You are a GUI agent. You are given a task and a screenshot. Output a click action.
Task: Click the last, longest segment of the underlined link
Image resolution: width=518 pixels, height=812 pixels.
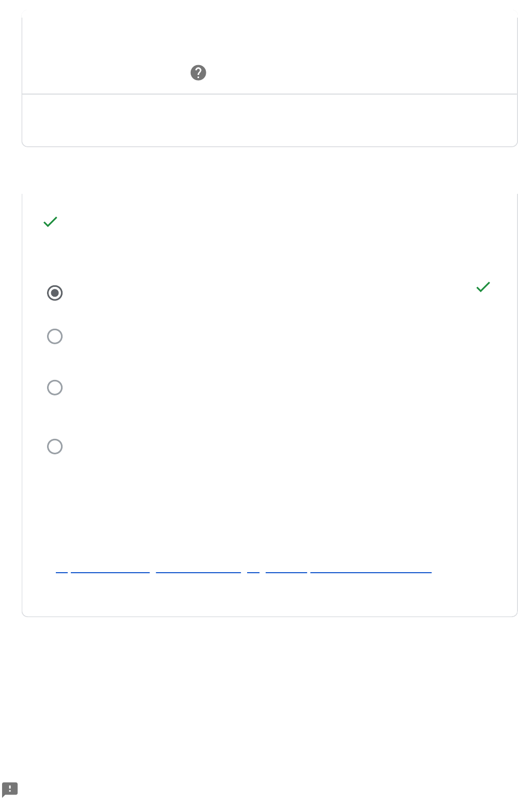point(371,569)
